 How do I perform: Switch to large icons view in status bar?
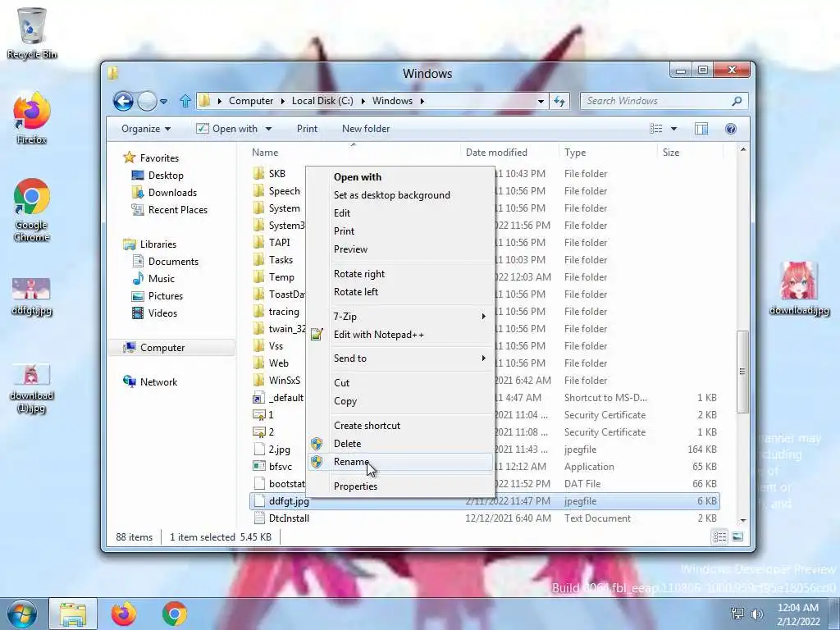(x=737, y=536)
